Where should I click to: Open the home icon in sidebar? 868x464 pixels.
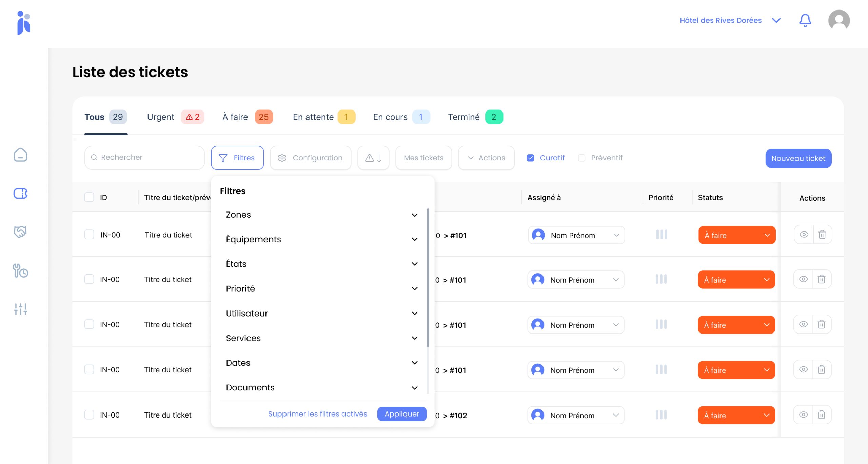tap(20, 155)
